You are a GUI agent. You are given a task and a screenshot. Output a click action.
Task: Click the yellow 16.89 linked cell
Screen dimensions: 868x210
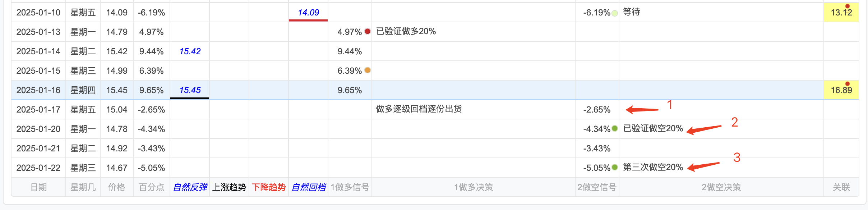click(x=841, y=90)
